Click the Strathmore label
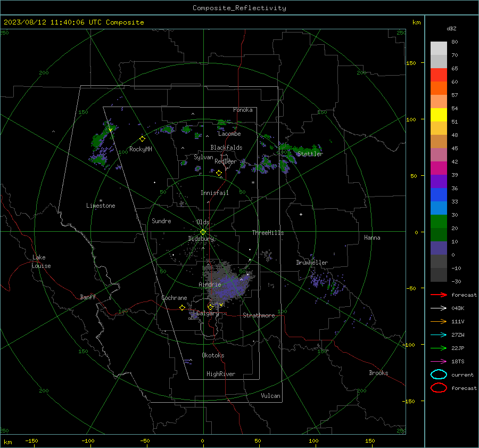The height and width of the screenshot is (448, 479). [x=259, y=315]
